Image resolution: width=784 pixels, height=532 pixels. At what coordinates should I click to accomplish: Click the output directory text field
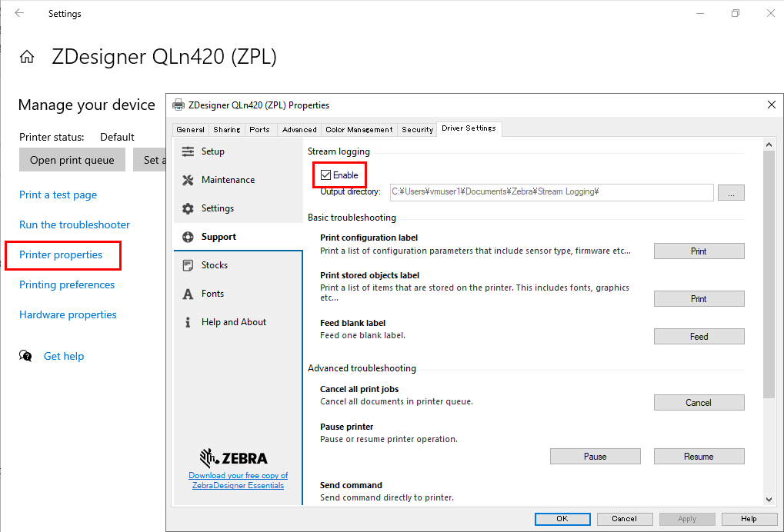551,192
